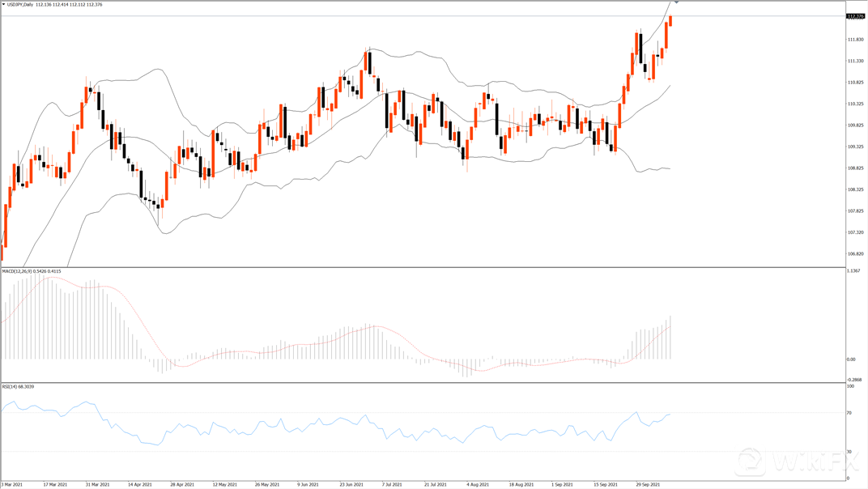The image size is (868, 489).
Task: Click the MACD 0.00 scale label
Action: (851, 359)
